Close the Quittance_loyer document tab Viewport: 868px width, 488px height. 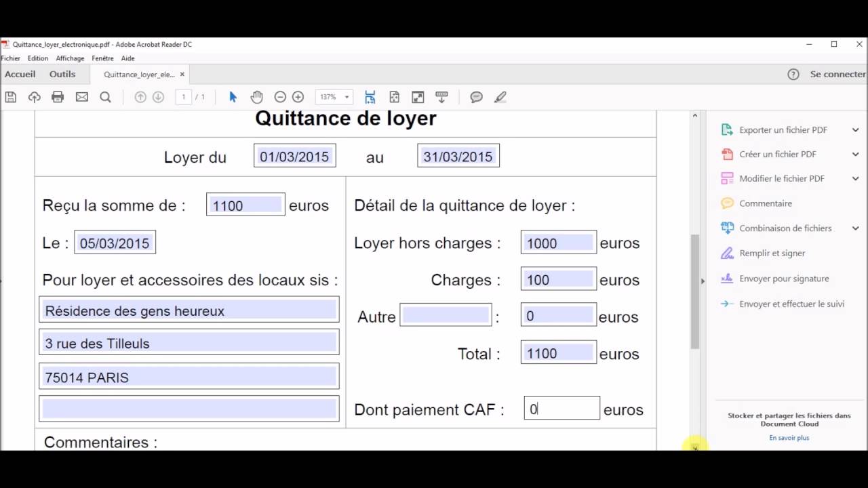pos(182,75)
